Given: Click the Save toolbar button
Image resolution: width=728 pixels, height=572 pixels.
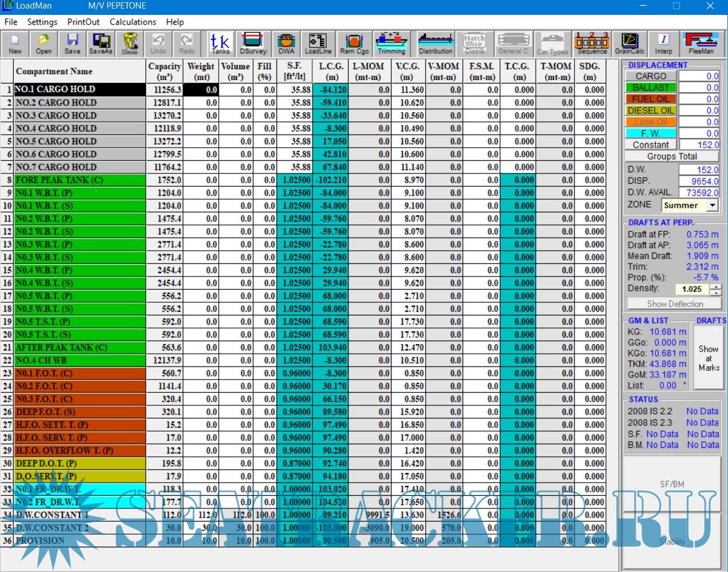Looking at the screenshot, I should pyautogui.click(x=72, y=44).
